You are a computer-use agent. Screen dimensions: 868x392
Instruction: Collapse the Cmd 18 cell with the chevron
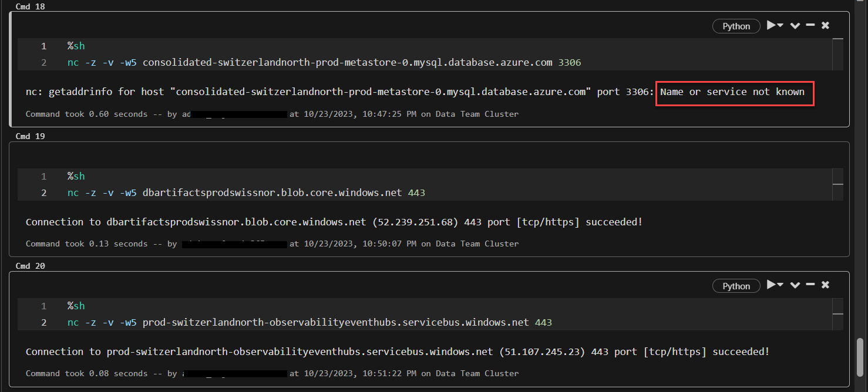point(795,26)
